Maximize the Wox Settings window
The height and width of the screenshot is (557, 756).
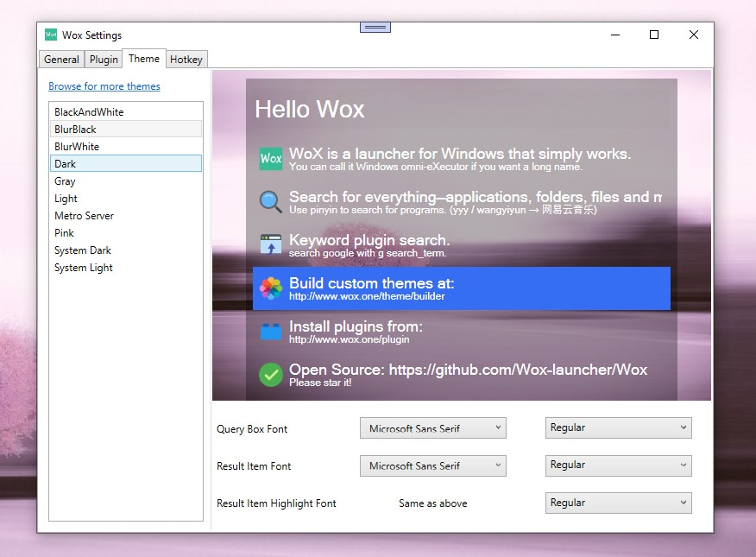[x=654, y=35]
